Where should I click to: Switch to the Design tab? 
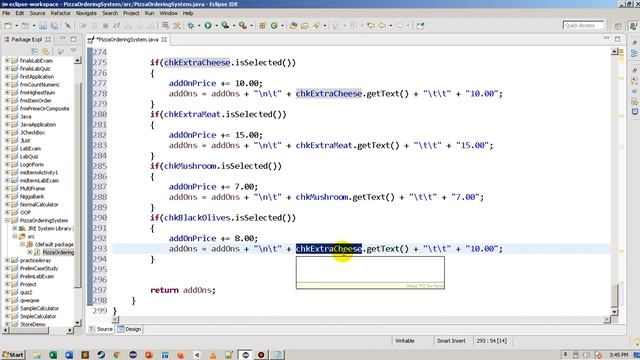click(129, 329)
